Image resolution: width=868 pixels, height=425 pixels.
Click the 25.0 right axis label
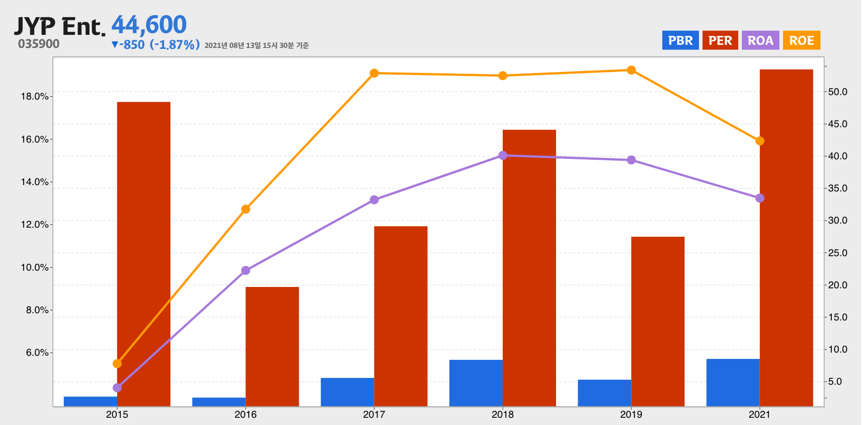(x=838, y=253)
